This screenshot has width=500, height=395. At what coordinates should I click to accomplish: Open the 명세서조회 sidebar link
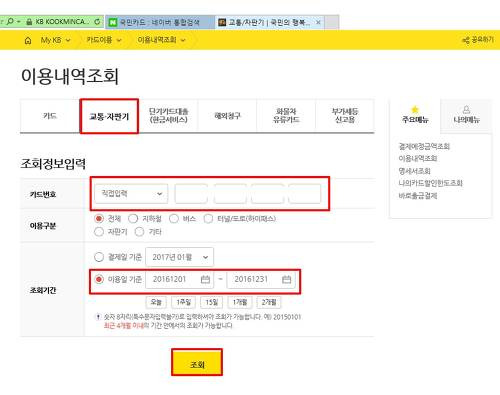414,171
